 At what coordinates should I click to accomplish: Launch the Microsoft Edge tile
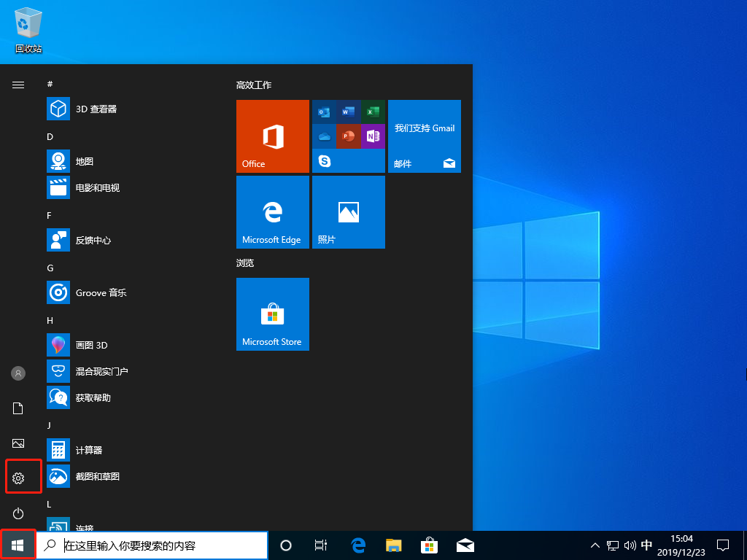(272, 212)
